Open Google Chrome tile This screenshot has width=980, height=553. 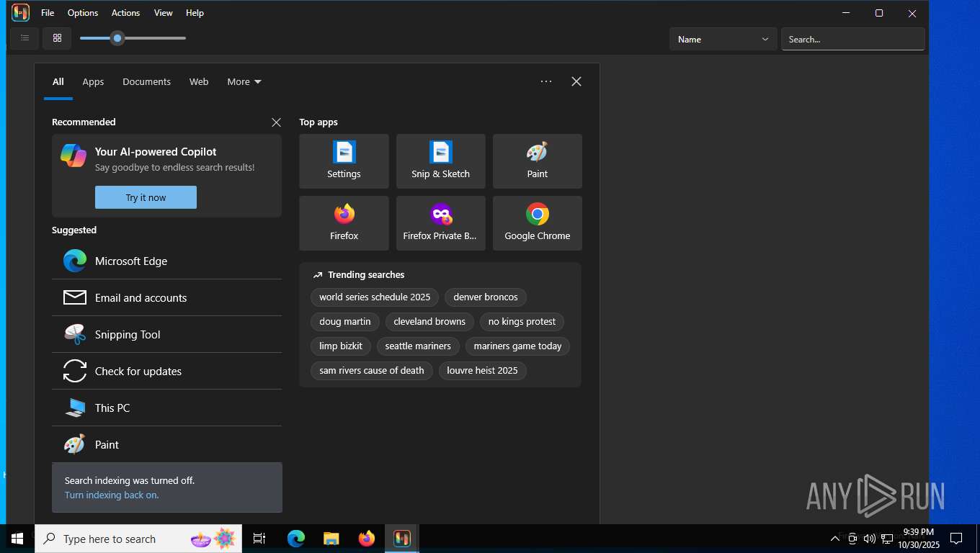[537, 223]
